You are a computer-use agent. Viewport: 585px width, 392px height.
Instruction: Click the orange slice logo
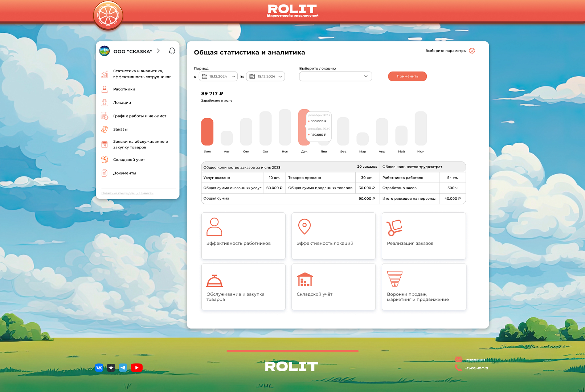pos(108,16)
